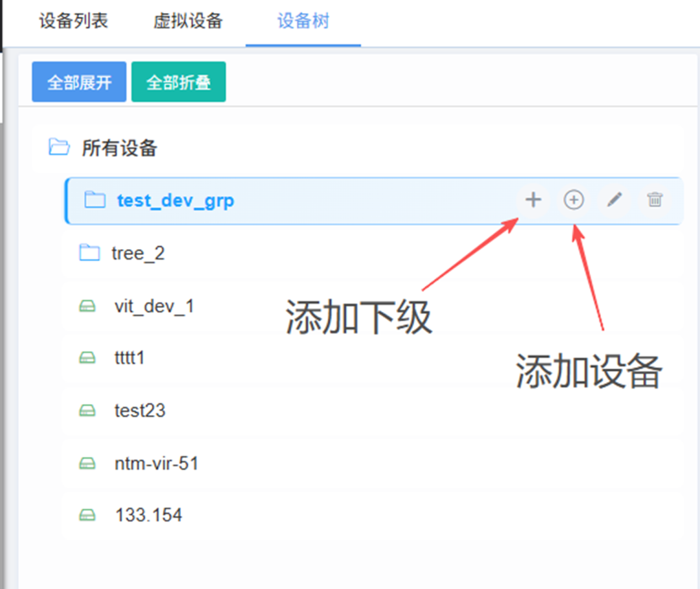
Task: Switch to the 设备列表 tab
Action: click(x=74, y=21)
